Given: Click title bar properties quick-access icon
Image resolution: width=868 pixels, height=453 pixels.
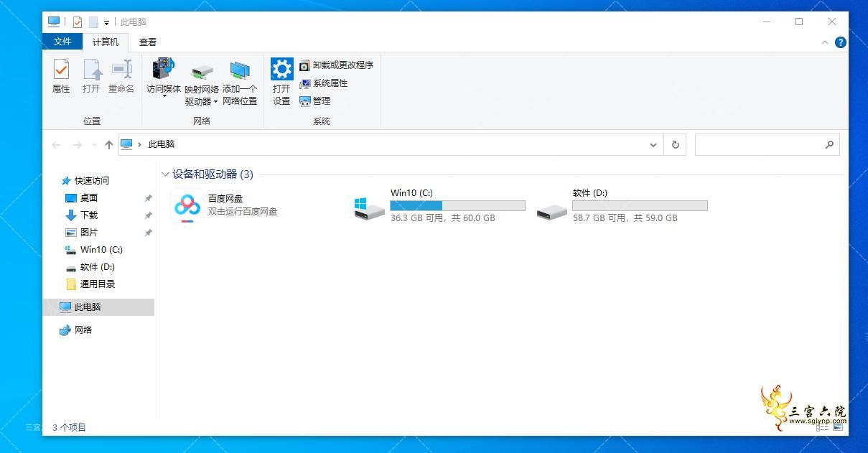Looking at the screenshot, I should point(78,22).
